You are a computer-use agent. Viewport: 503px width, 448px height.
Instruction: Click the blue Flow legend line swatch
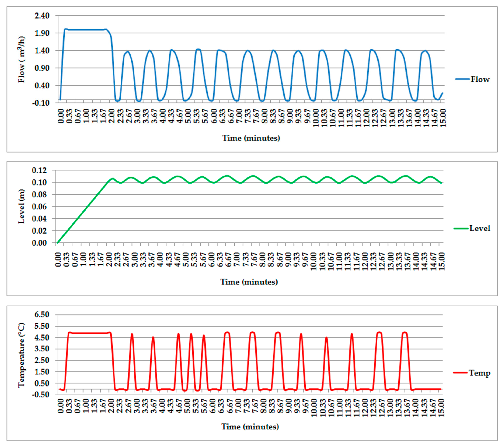click(462, 79)
